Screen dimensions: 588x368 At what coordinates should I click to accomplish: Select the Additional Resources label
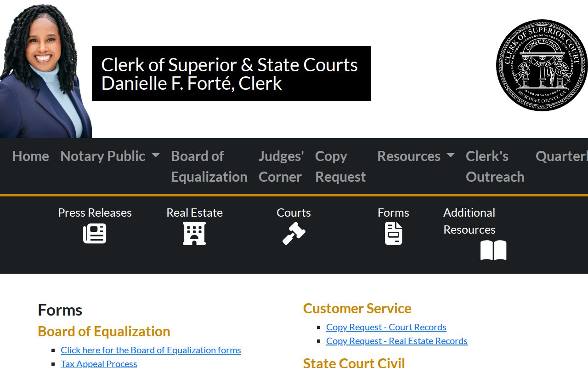[469, 221]
